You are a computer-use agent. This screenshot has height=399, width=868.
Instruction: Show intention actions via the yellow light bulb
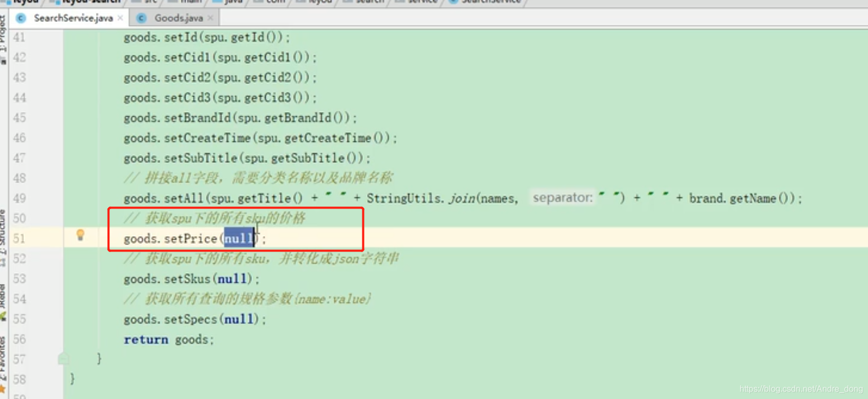click(80, 235)
